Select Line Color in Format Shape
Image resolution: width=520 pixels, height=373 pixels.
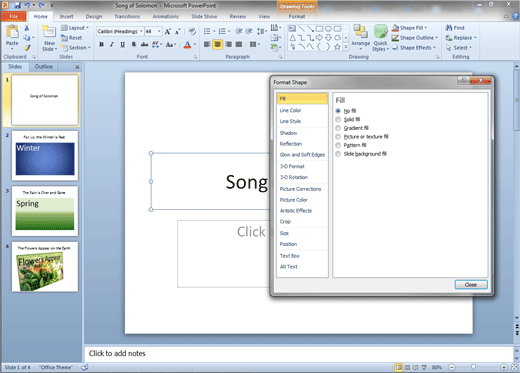[290, 110]
